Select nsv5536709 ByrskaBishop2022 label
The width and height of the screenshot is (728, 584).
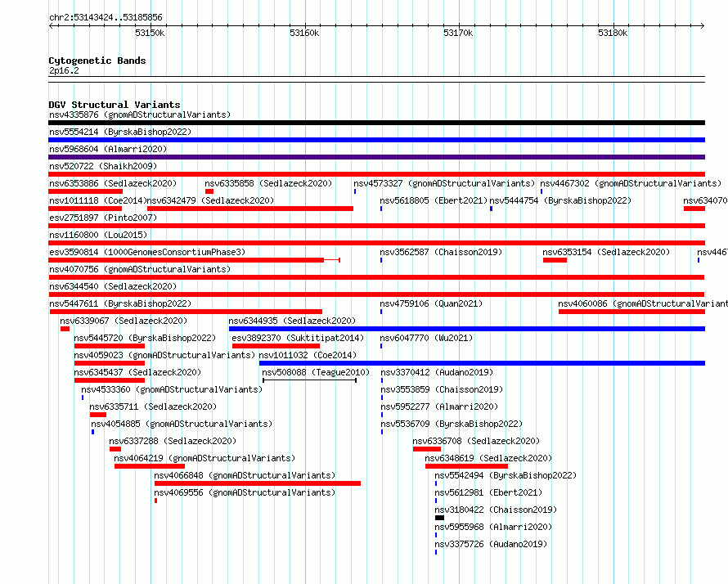click(452, 424)
